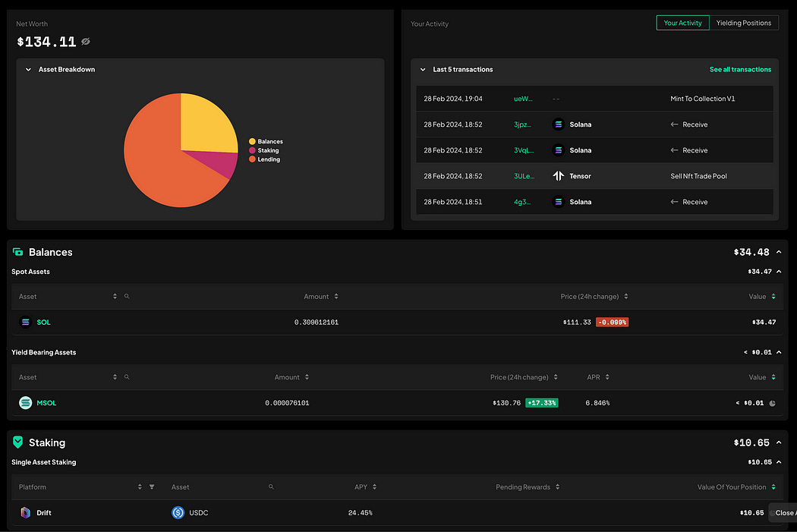
Task: Collapse Last 5 transactions list
Action: click(423, 70)
